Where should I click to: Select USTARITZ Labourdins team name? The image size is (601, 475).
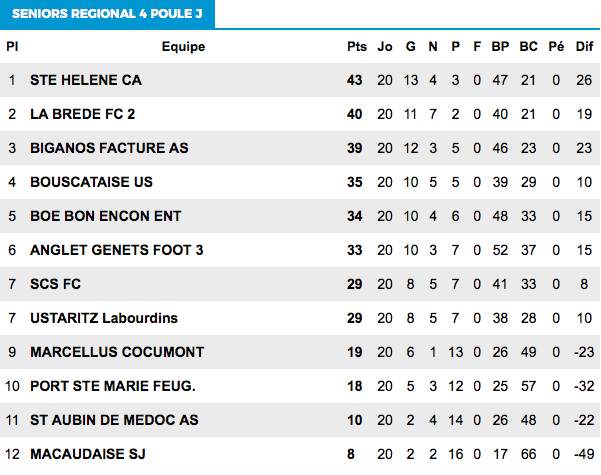[104, 318]
